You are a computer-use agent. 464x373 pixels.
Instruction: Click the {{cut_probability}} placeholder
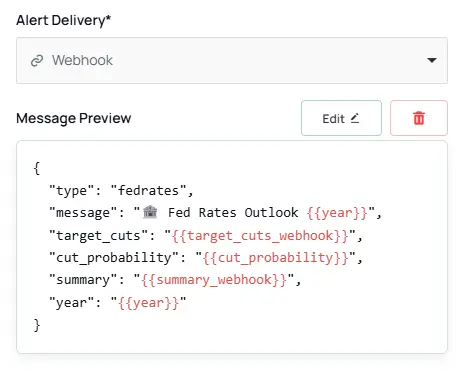[275, 258]
